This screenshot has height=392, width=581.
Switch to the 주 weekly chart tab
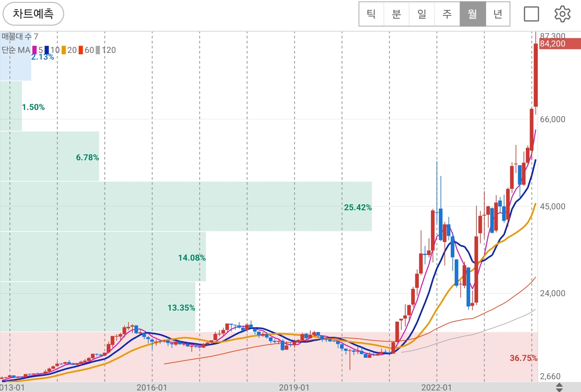click(447, 14)
